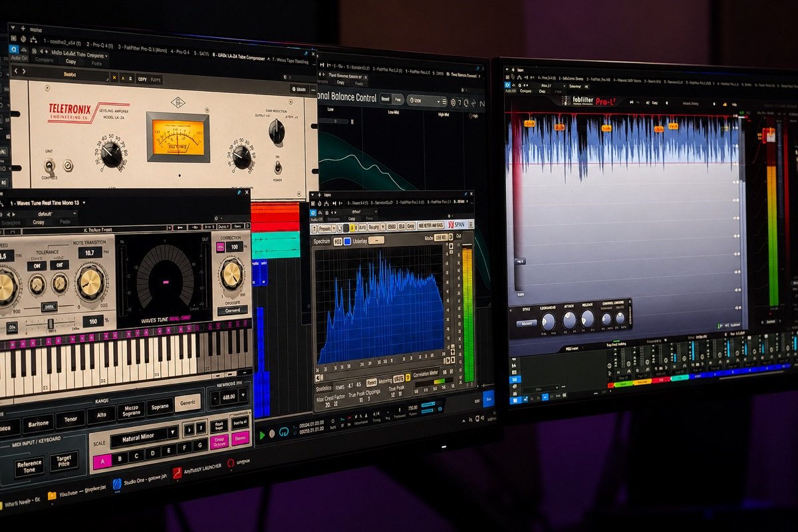Click the down arrow beside 440.00 reference

click(x=245, y=394)
